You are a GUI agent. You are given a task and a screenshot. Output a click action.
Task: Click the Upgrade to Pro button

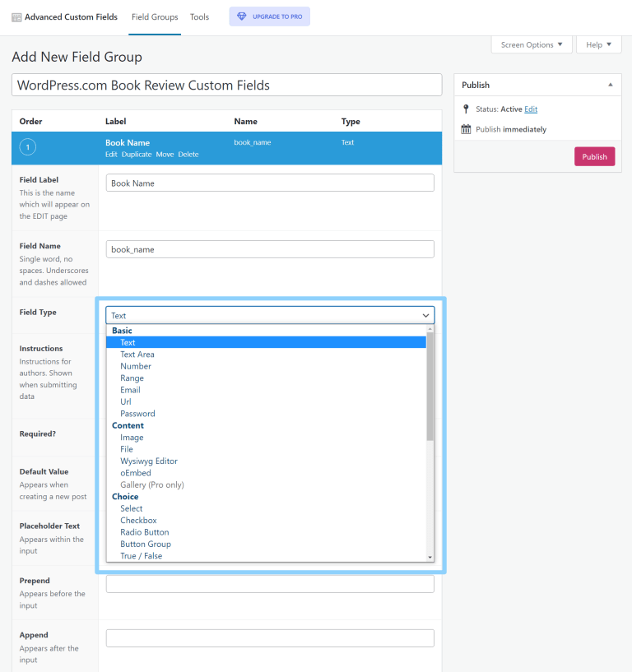(x=270, y=16)
